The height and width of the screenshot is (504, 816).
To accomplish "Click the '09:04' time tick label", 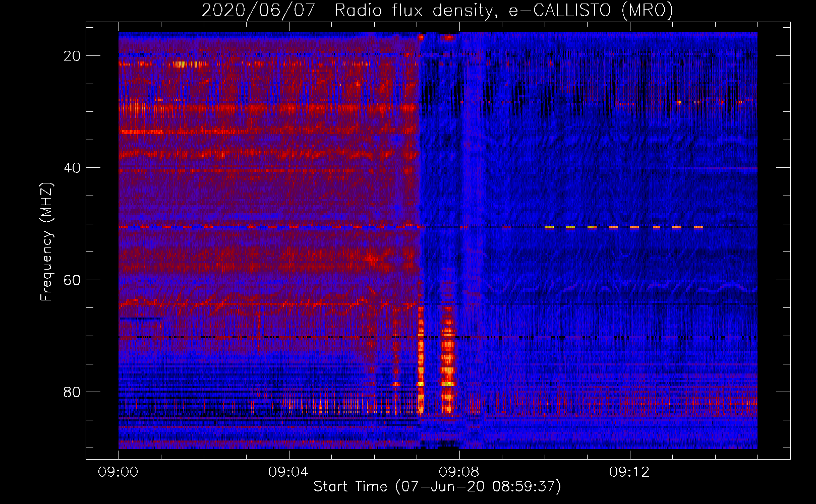I will tap(288, 472).
